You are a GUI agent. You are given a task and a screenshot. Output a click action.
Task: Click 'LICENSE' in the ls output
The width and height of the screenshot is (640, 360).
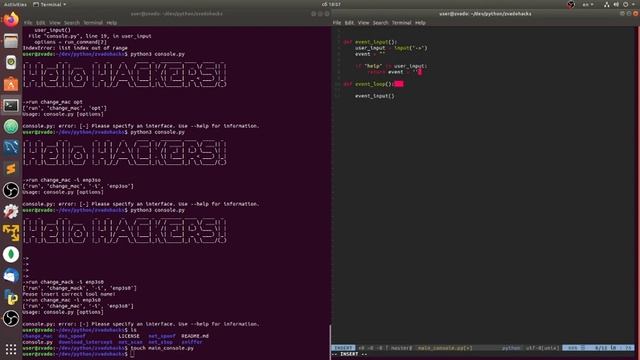coord(129,336)
